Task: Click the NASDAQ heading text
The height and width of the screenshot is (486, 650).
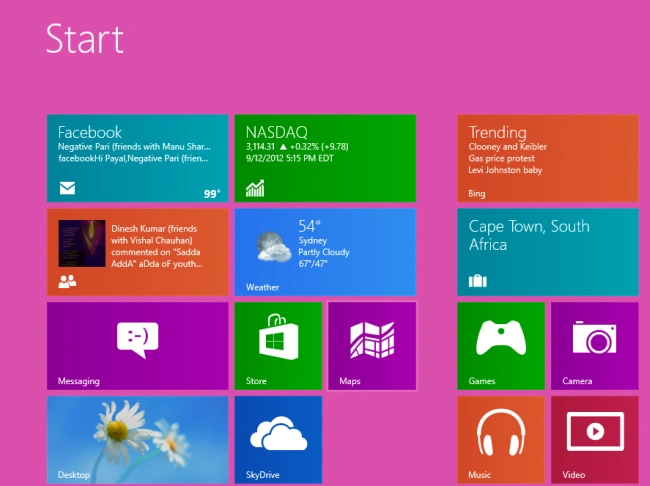Action: (276, 132)
